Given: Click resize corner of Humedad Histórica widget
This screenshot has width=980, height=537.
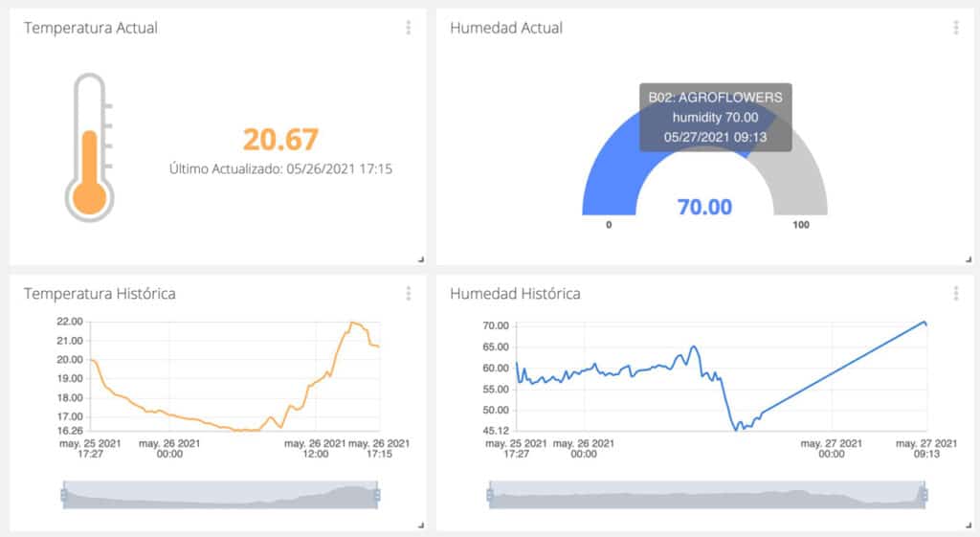Looking at the screenshot, I should (x=967, y=525).
